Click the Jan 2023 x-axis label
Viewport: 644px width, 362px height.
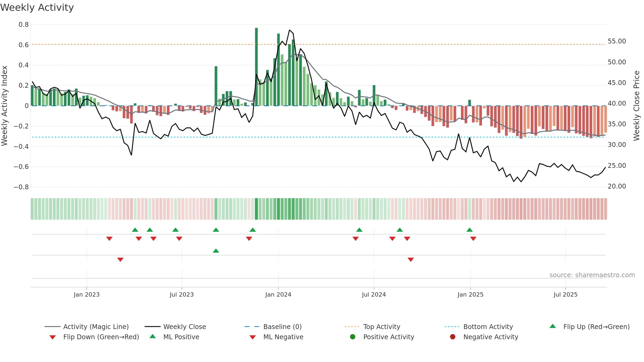coord(87,294)
